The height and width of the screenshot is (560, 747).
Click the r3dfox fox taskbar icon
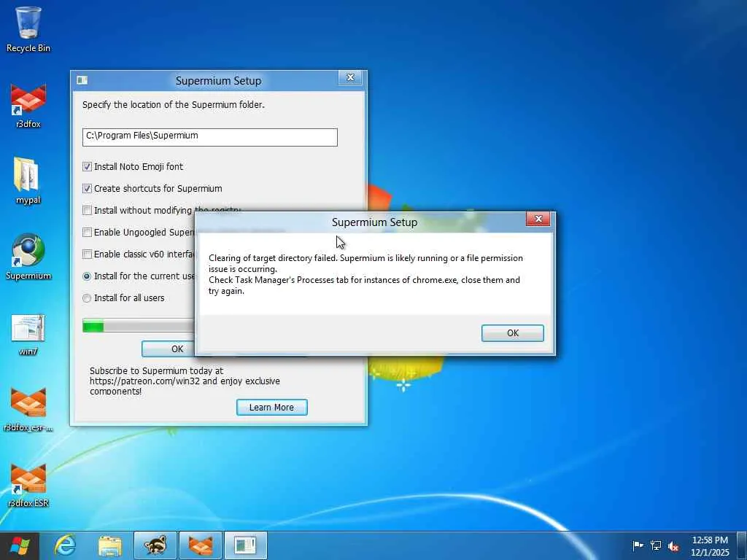(x=201, y=545)
